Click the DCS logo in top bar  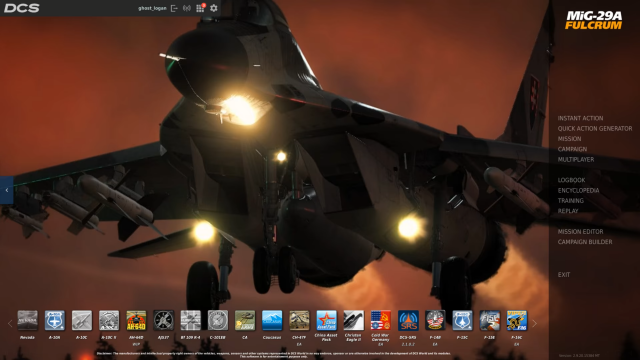pos(22,8)
